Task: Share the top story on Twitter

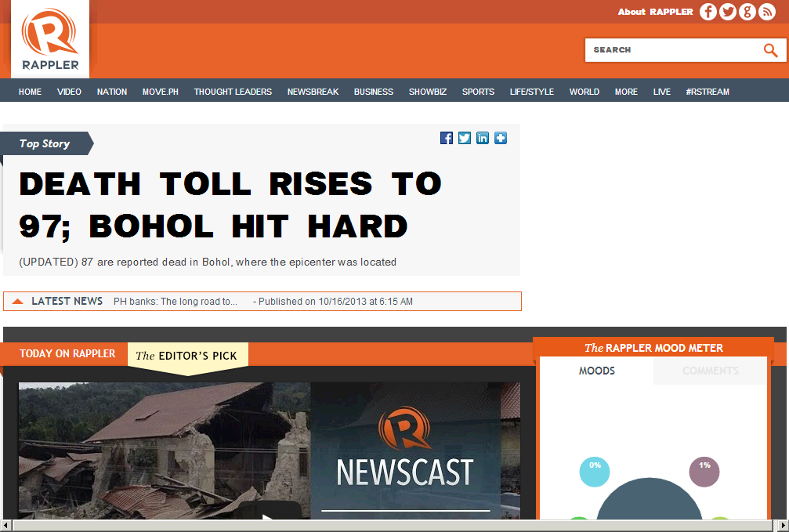Action: pyautogui.click(x=464, y=137)
